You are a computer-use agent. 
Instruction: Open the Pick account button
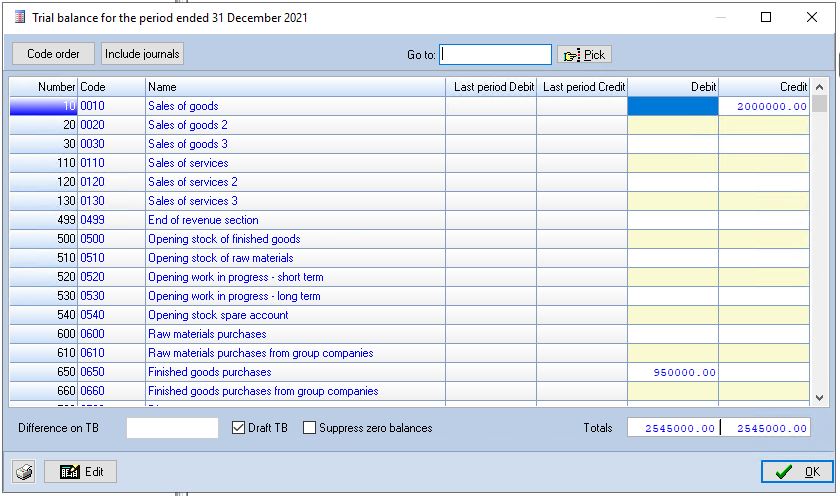coord(584,55)
